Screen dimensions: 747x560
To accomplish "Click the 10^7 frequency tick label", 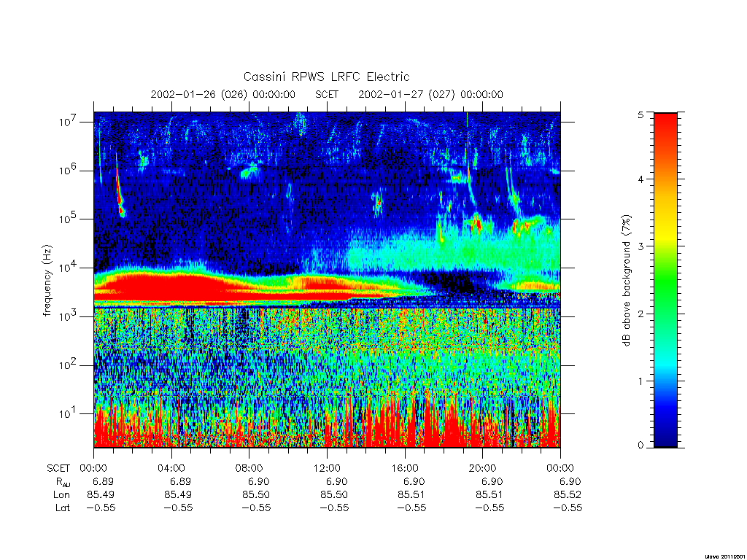I will click(68, 122).
